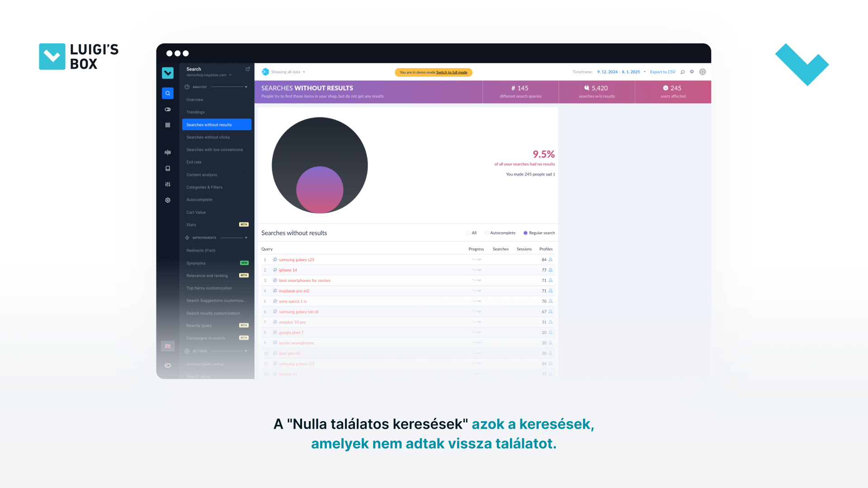
Task: Open the book documentation icon in sidebar
Action: [x=168, y=168]
